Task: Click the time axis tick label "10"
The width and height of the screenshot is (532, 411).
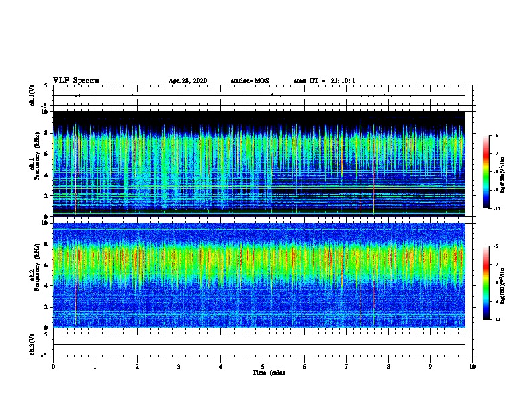Action: tap(472, 367)
